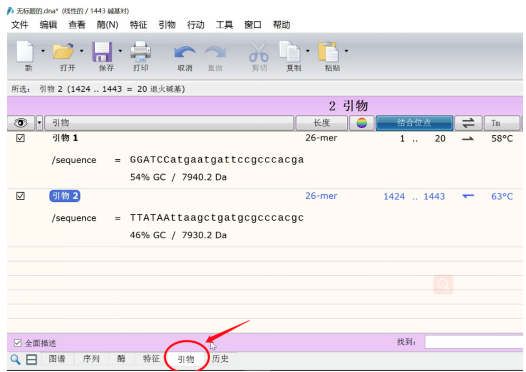Click the Save (保存) floppy icon
The height and width of the screenshot is (372, 526).
(x=102, y=52)
